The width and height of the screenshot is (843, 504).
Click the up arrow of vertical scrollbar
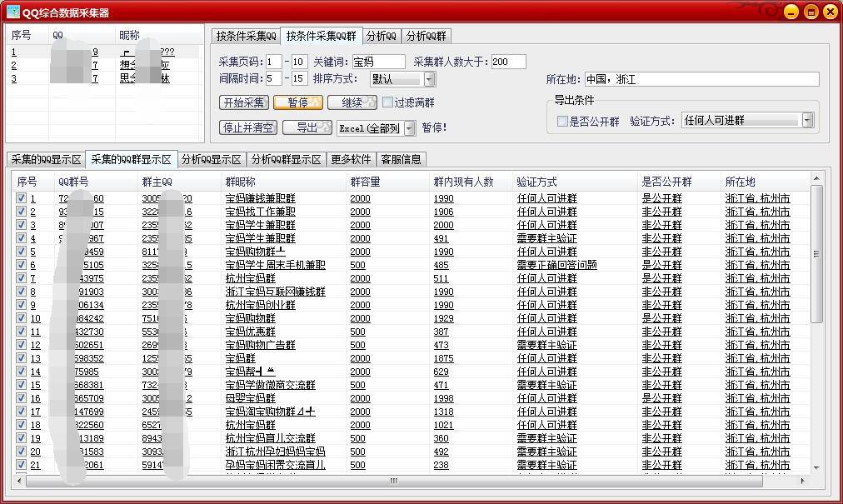tap(816, 178)
